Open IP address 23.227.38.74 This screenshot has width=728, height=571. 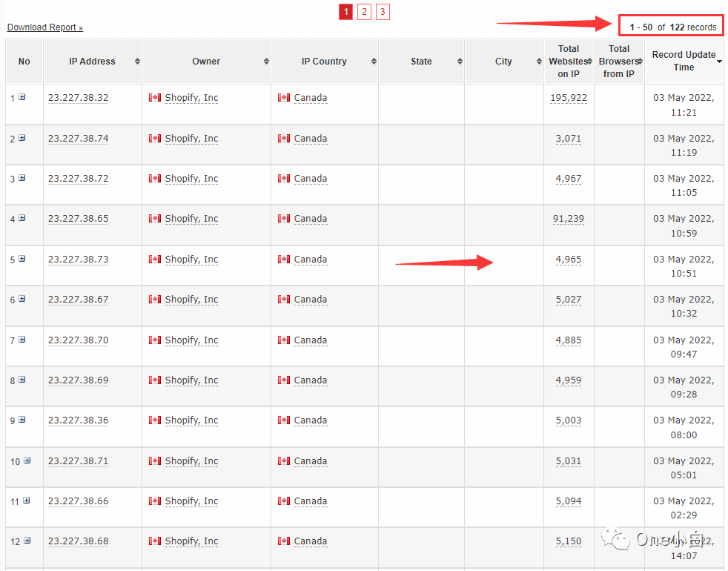pyautogui.click(x=78, y=139)
